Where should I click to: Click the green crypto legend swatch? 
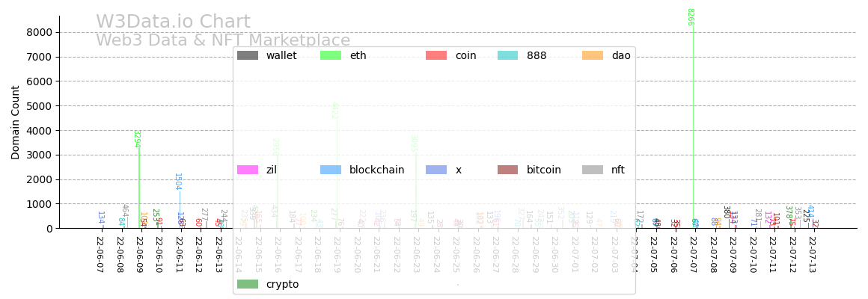click(x=248, y=284)
